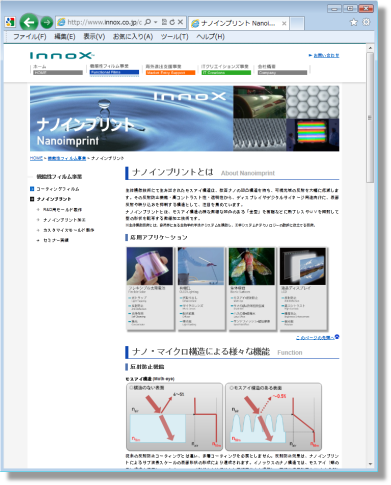391x485 pixels.
Task: Close the ナノインプリント tab
Action: [284, 23]
